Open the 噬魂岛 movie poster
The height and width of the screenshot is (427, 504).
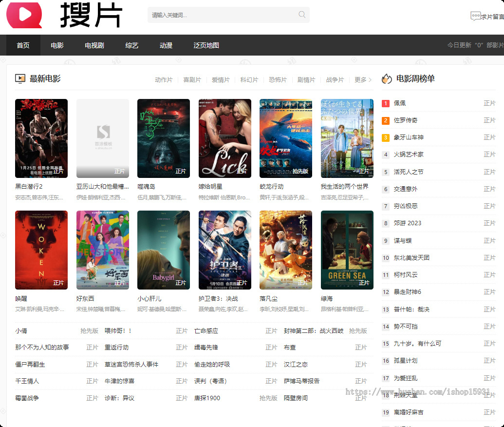pos(164,138)
